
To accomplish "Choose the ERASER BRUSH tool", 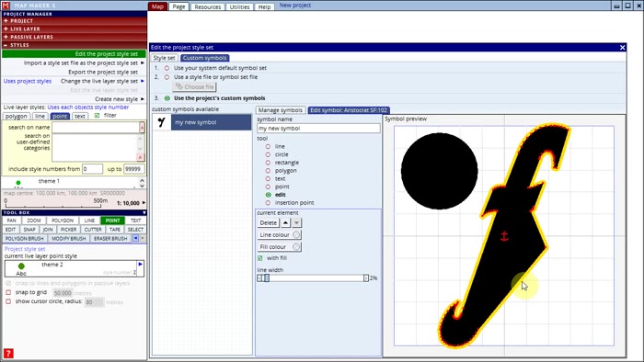I will 110,239.
